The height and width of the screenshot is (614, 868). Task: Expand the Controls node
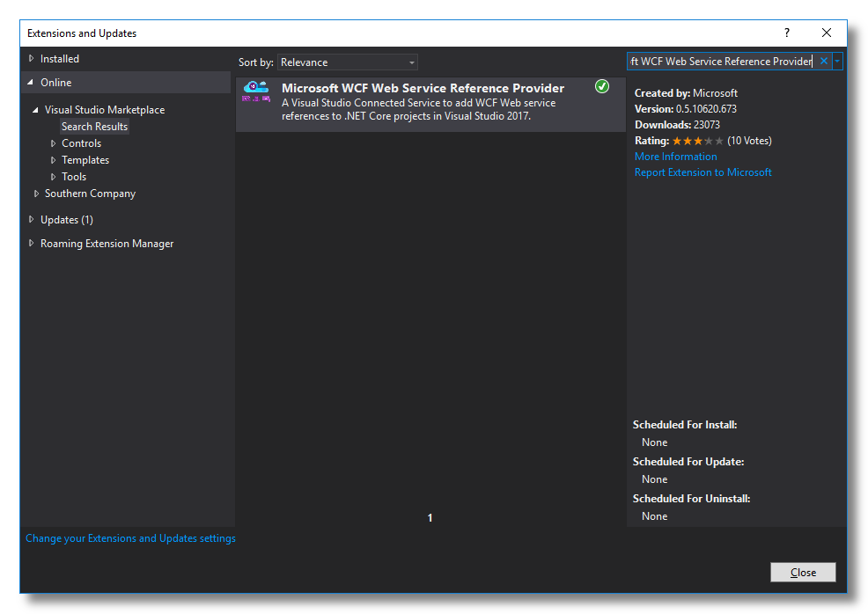[53, 143]
